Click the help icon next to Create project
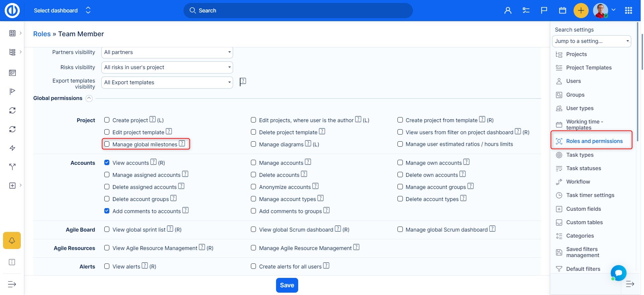Image resolution: width=644 pixels, height=295 pixels. [153, 119]
